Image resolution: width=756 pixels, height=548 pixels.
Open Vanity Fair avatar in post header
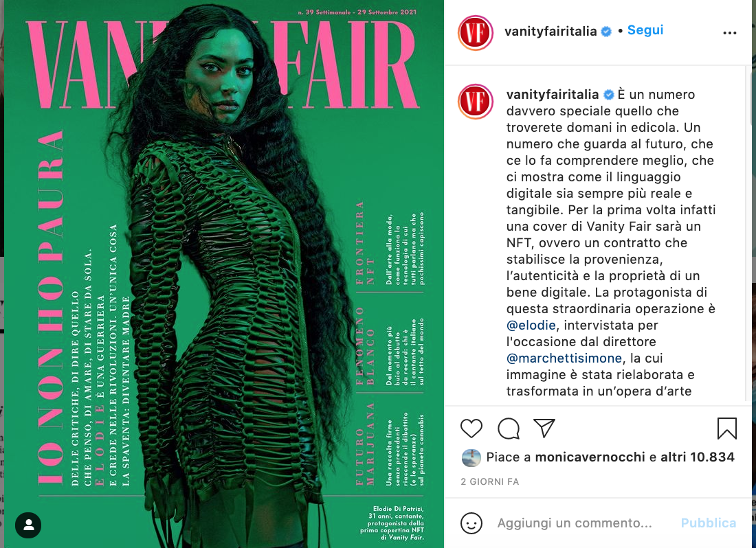pos(476,33)
